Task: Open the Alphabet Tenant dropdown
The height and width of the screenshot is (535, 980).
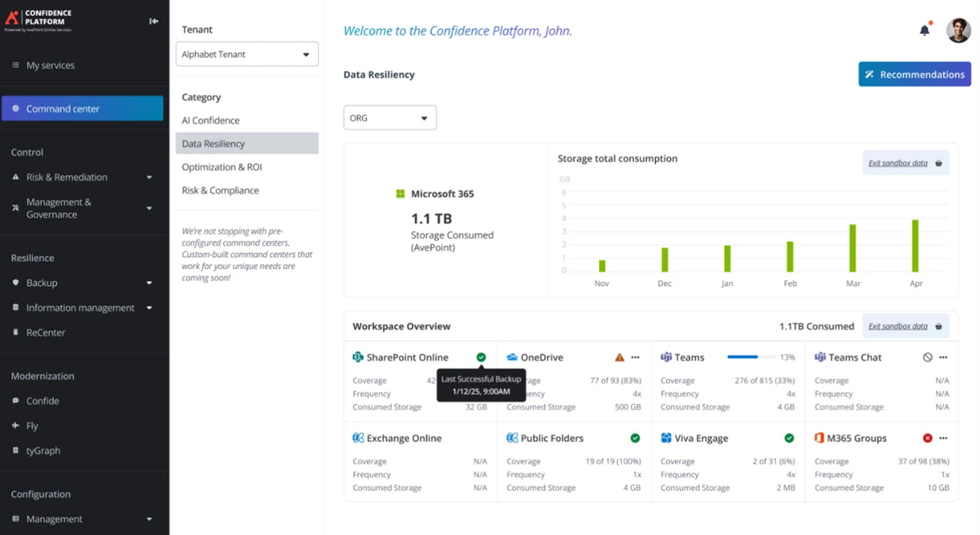Action: click(x=247, y=54)
